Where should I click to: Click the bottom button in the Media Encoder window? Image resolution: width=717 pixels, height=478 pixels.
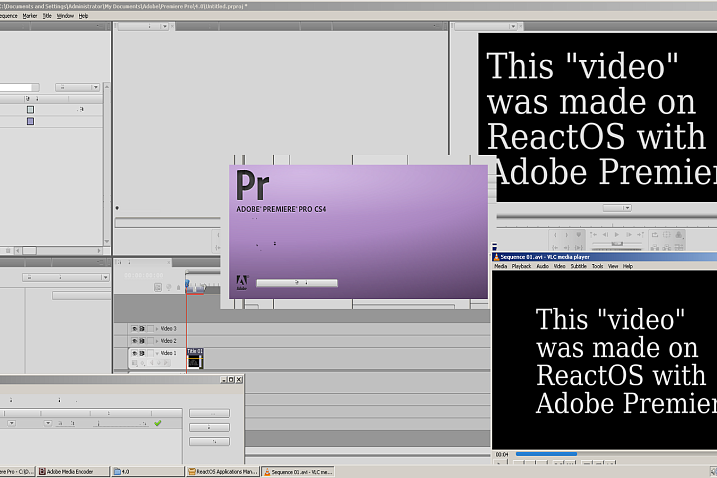(x=209, y=441)
